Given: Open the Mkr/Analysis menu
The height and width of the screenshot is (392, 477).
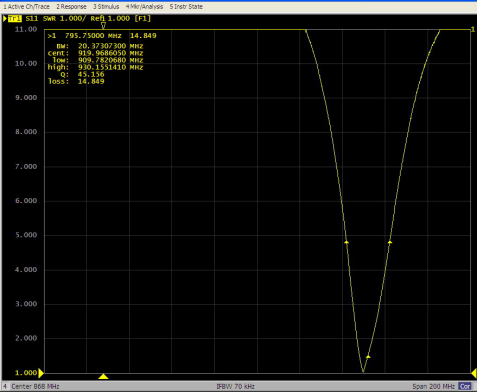Looking at the screenshot, I should pyautogui.click(x=144, y=7).
